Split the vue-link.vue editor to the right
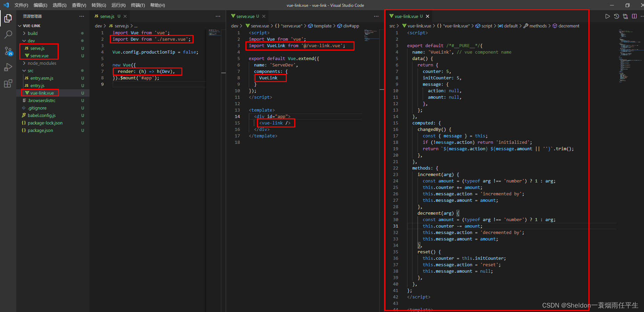Screen dimensions: 644x312 tap(635, 16)
